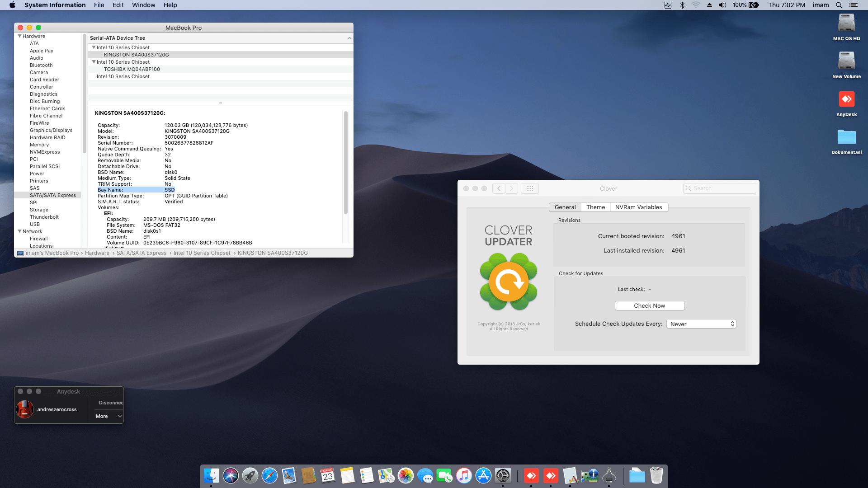868x488 pixels.
Task: Collapse the Hardware section in sidebar
Action: pyautogui.click(x=20, y=36)
